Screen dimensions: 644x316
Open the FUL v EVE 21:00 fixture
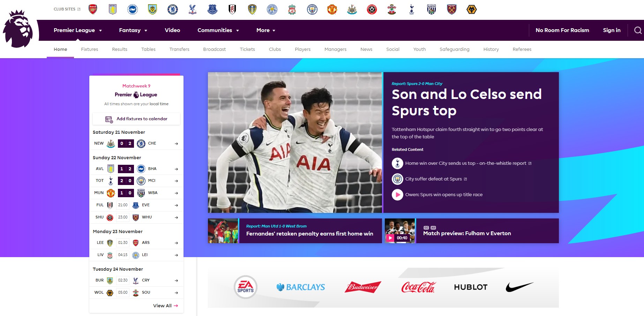[136, 205]
